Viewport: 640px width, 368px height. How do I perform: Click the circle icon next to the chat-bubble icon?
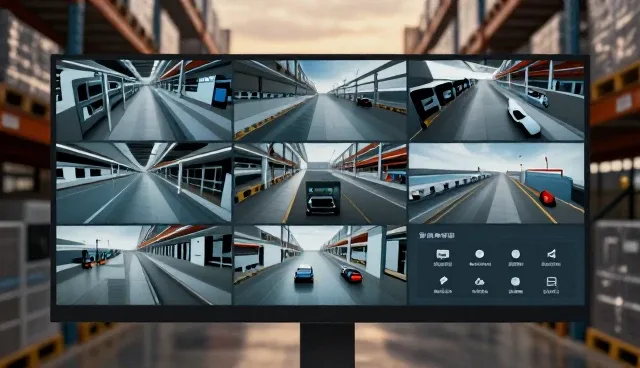pos(480,254)
